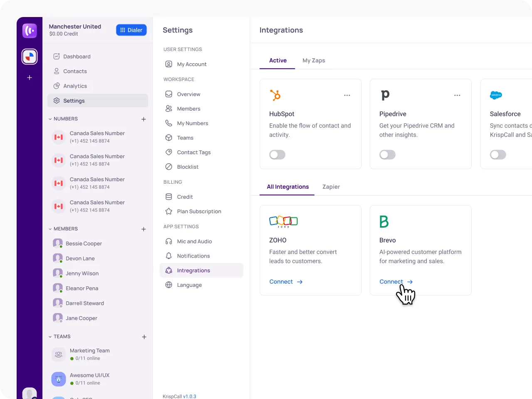Connect the ZOHO integration
The image size is (532, 399).
click(x=286, y=282)
